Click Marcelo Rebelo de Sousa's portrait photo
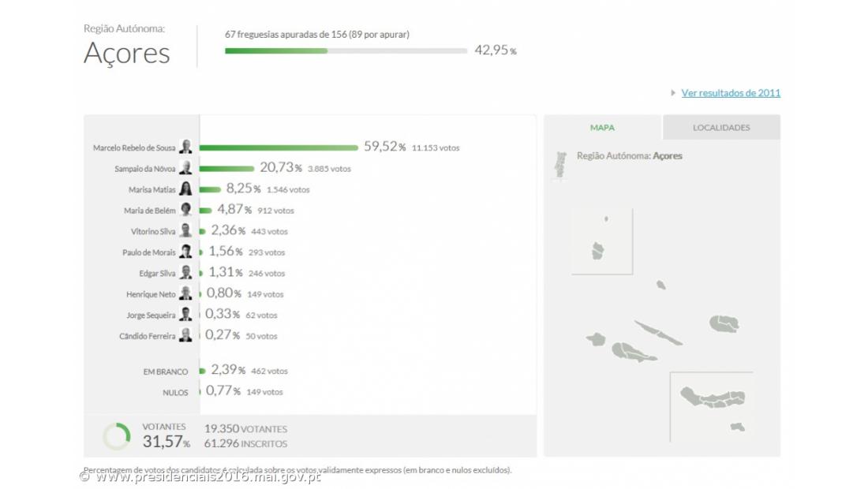The height and width of the screenshot is (489, 868). coord(185,147)
